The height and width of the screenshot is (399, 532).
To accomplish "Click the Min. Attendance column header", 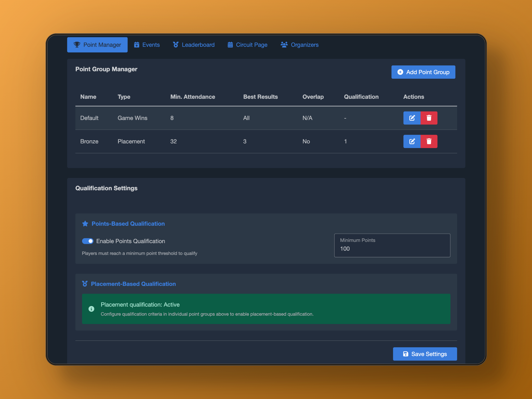I will coord(193,97).
